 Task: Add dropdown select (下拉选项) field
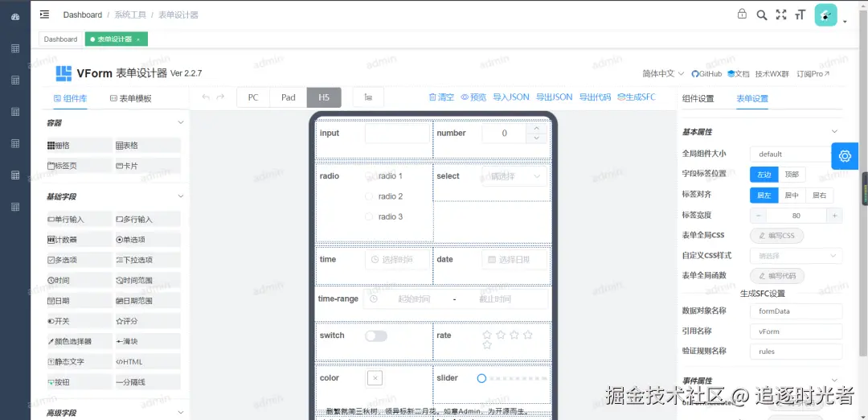[x=147, y=260]
